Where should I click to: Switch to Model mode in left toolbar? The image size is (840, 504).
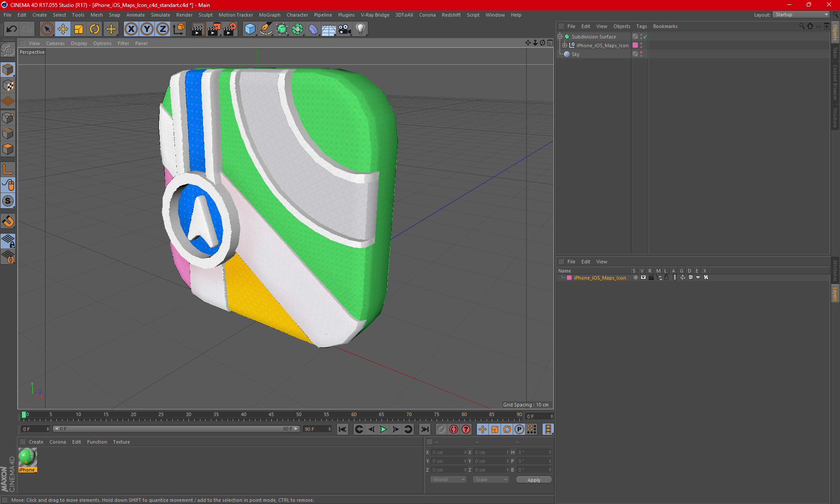tap(8, 70)
